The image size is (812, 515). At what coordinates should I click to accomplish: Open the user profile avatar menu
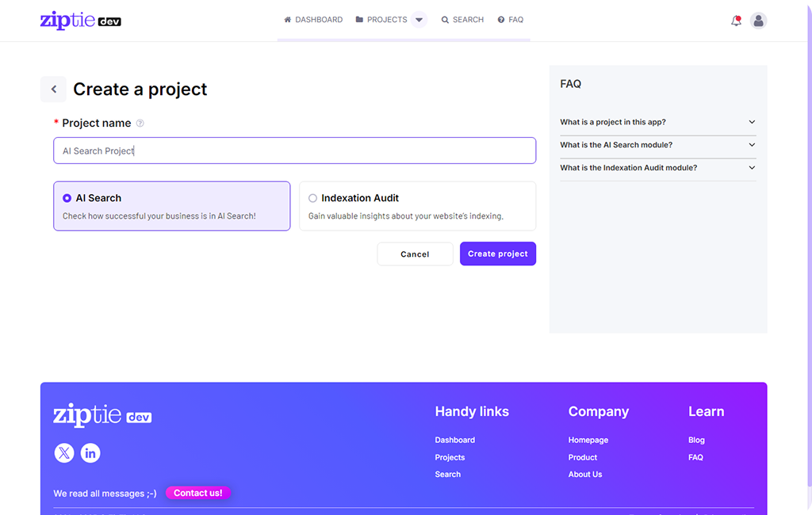(x=758, y=21)
